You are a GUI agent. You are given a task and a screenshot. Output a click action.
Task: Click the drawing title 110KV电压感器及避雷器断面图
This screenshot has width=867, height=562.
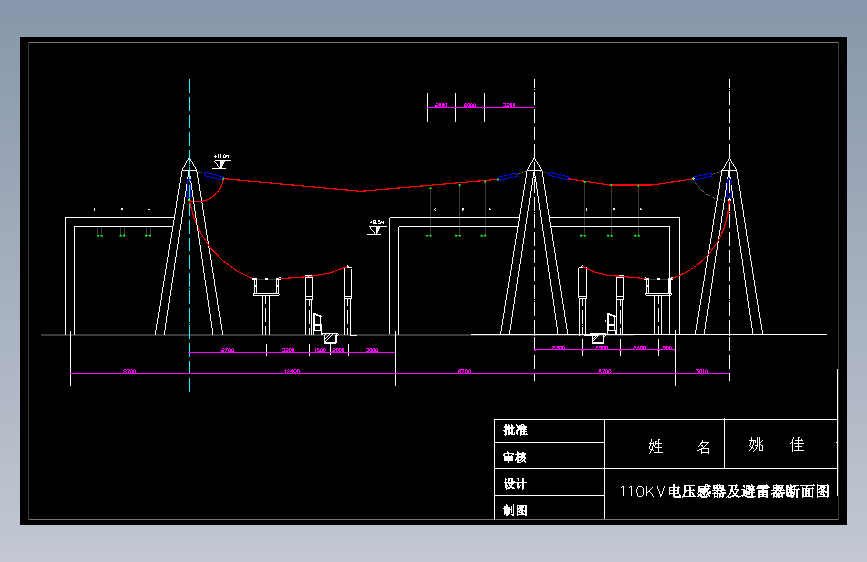(x=724, y=491)
